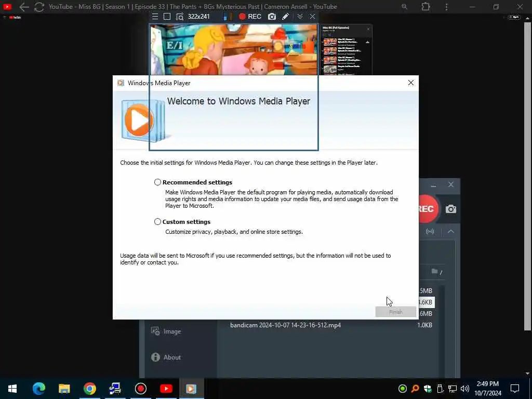Click the broadcast signal icon in the Bandicam window

pos(430,231)
